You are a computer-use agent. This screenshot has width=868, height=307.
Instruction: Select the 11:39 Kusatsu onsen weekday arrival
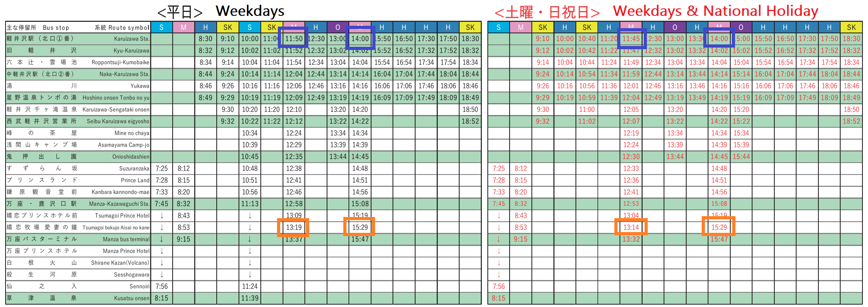pos(250,298)
